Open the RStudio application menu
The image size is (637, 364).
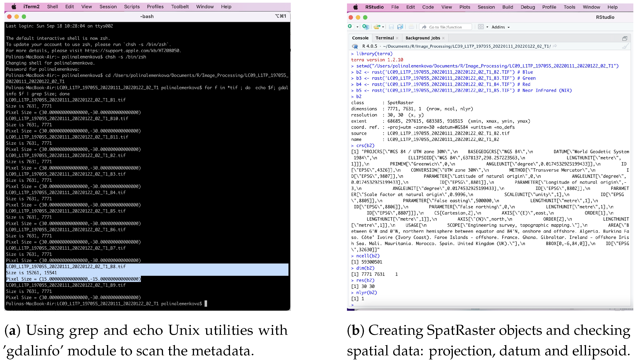pos(374,7)
